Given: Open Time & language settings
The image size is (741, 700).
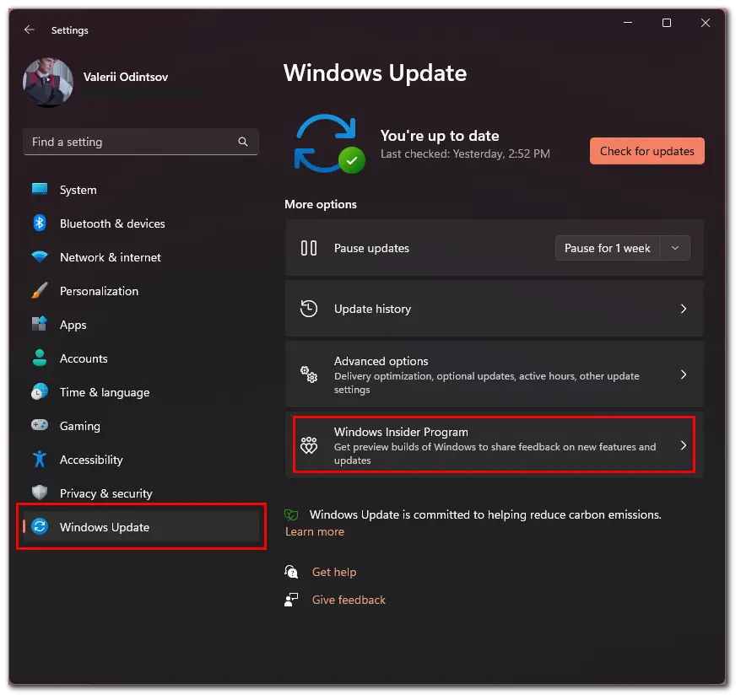Looking at the screenshot, I should [141, 391].
